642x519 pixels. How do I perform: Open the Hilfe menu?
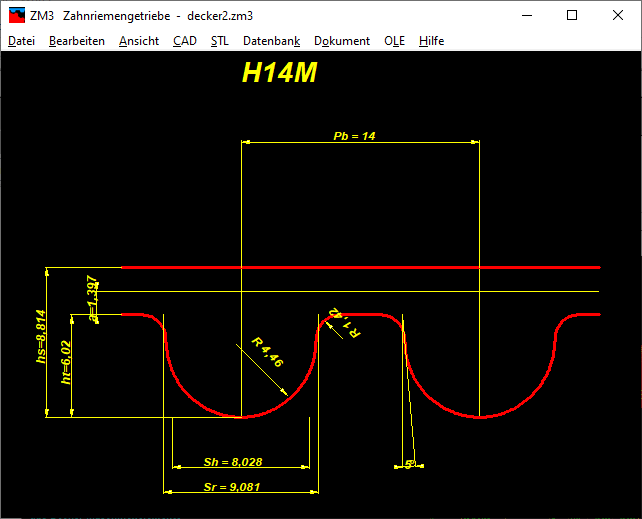click(431, 41)
